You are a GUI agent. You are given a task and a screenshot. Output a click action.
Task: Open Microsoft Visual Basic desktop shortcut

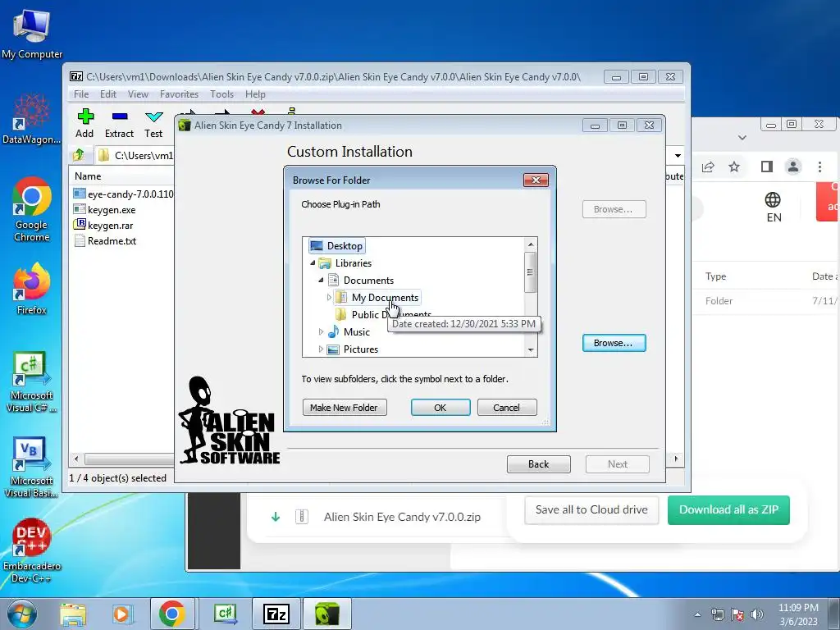pyautogui.click(x=32, y=467)
